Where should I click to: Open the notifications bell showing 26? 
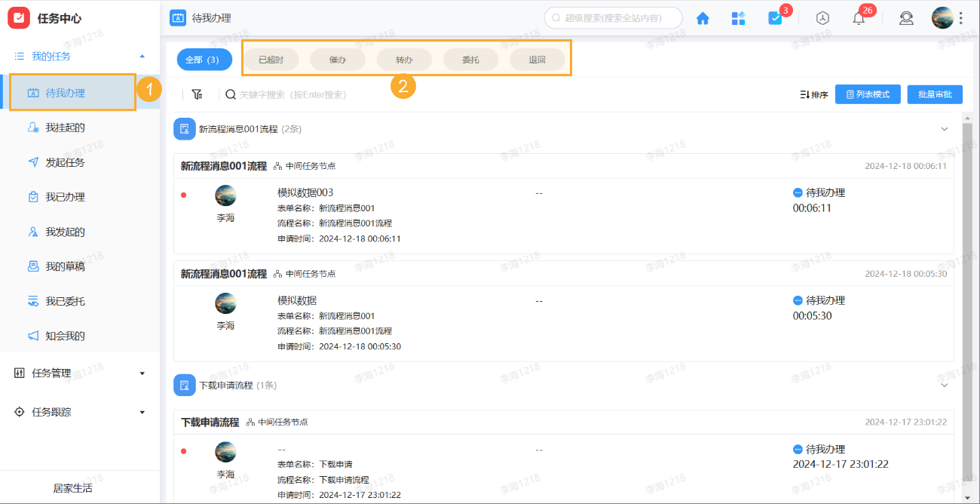click(x=858, y=17)
